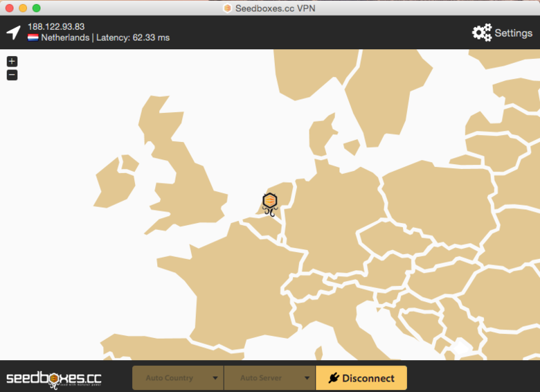The width and height of the screenshot is (540, 392).
Task: Zoom in the map with plus button
Action: tap(12, 62)
